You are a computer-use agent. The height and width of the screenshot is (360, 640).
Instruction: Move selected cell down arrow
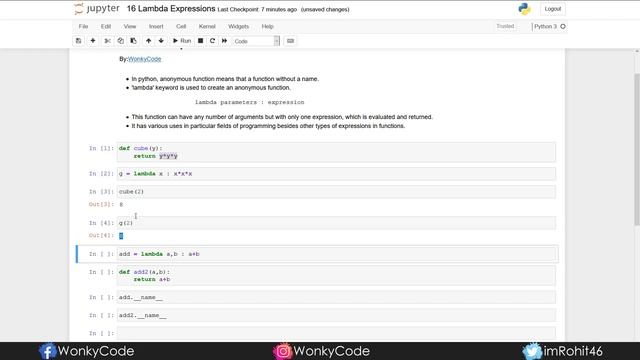coord(161,41)
